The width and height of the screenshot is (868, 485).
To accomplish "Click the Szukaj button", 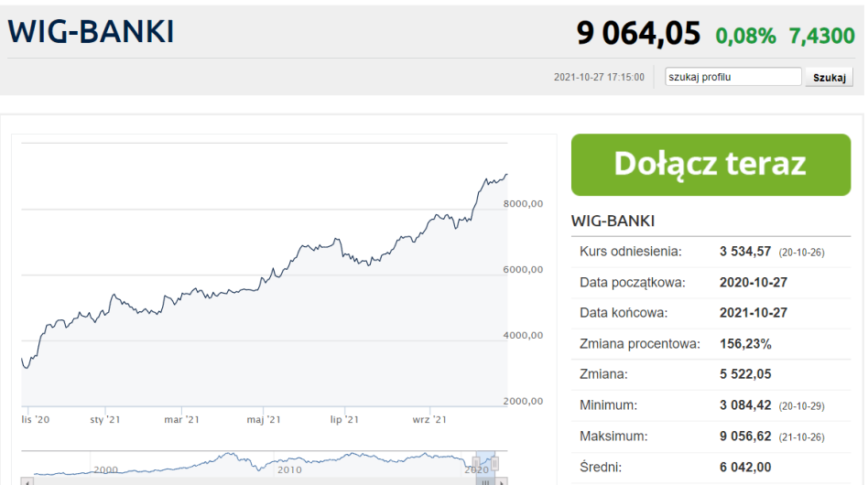I will [829, 78].
